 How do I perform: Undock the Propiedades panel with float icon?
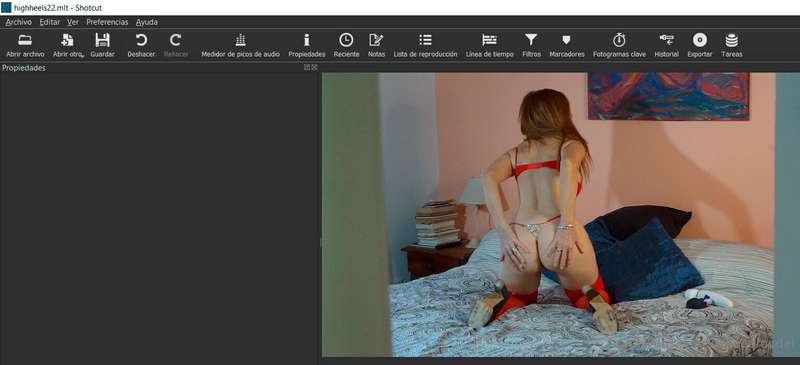[x=307, y=67]
